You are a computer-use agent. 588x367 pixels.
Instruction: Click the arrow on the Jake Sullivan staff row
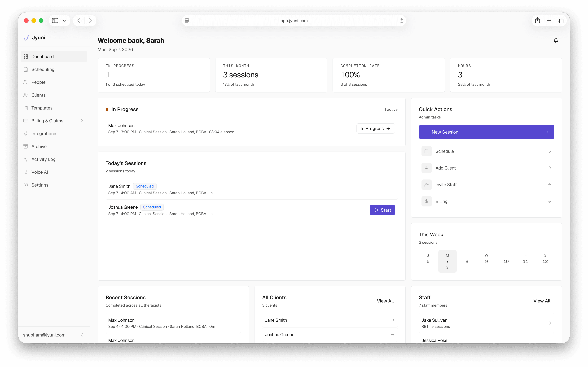(549, 323)
